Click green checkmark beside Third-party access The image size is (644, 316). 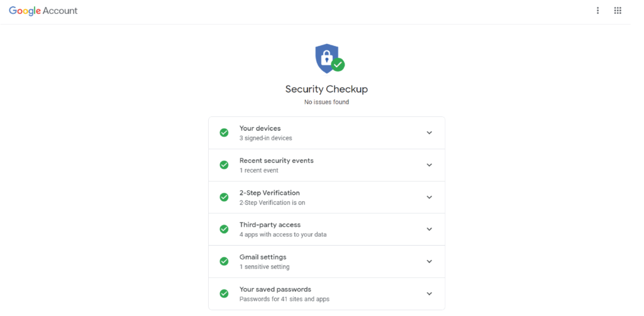224,229
